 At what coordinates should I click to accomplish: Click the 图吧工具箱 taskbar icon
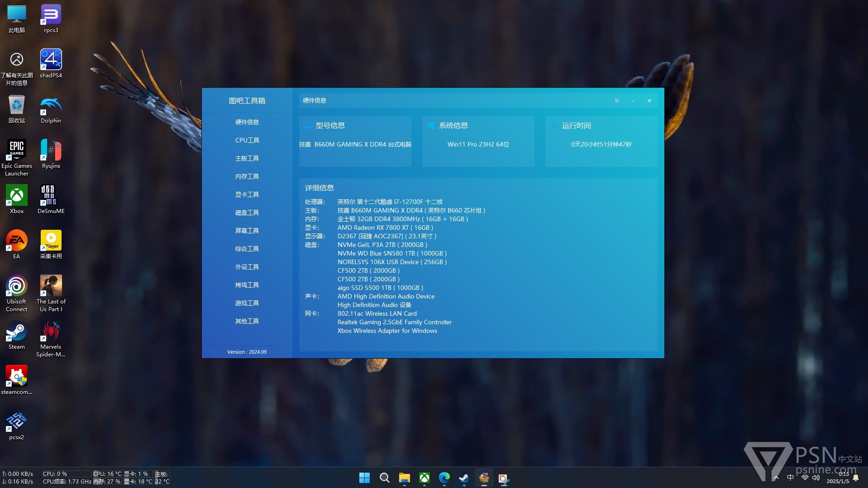click(484, 478)
